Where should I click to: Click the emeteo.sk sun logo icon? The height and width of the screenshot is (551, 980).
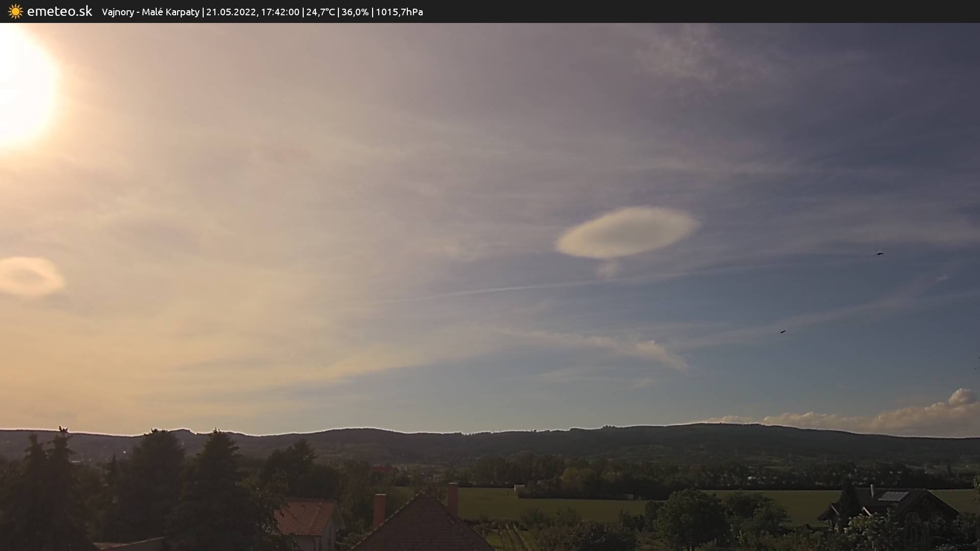click(x=15, y=11)
